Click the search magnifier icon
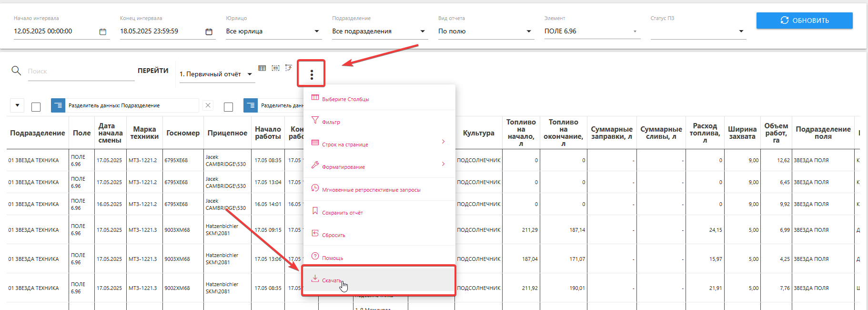Image resolution: width=868 pixels, height=310 pixels. (16, 71)
